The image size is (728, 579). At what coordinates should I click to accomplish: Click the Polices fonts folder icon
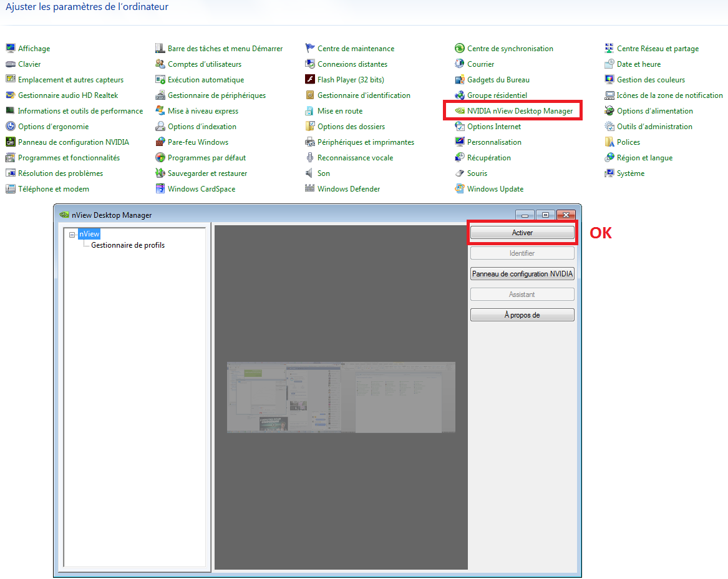click(609, 142)
